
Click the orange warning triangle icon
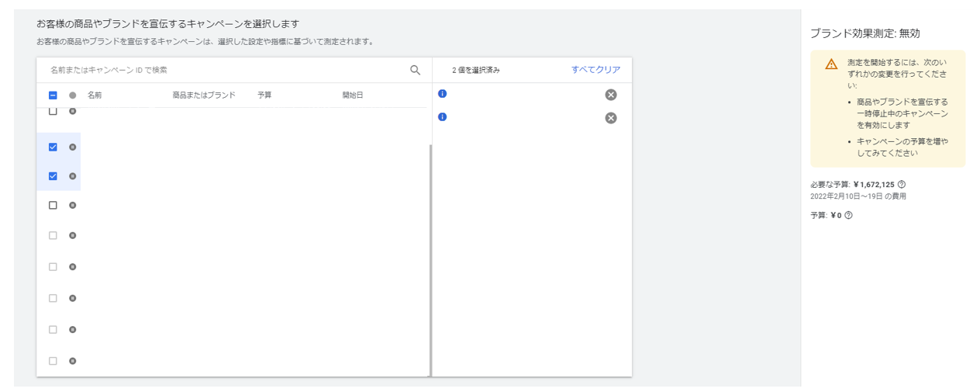[831, 64]
